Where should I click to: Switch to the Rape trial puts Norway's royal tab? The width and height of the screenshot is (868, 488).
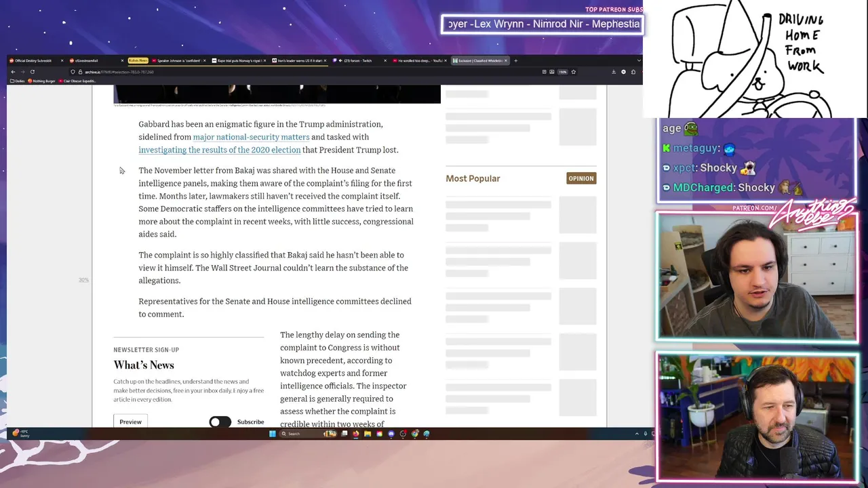pyautogui.click(x=237, y=60)
